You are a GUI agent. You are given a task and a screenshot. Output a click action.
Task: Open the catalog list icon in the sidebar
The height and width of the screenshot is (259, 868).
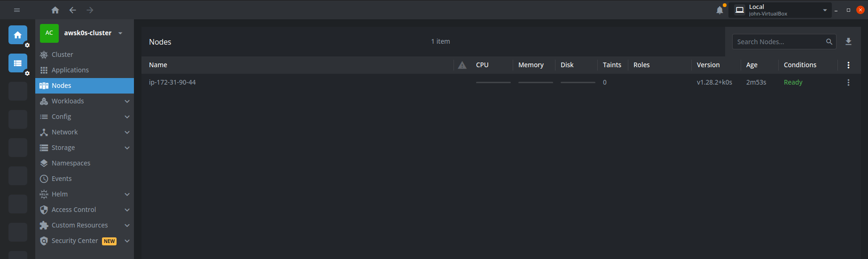[18, 63]
